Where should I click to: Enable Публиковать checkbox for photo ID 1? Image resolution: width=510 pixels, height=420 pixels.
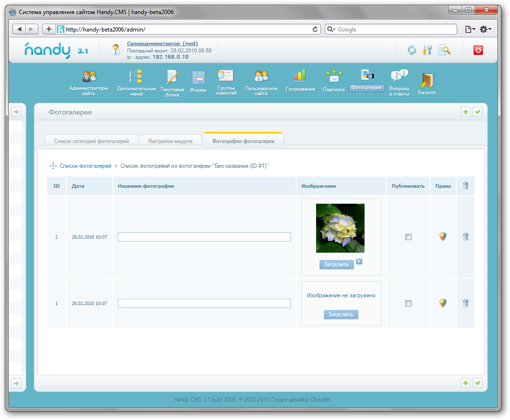point(408,304)
